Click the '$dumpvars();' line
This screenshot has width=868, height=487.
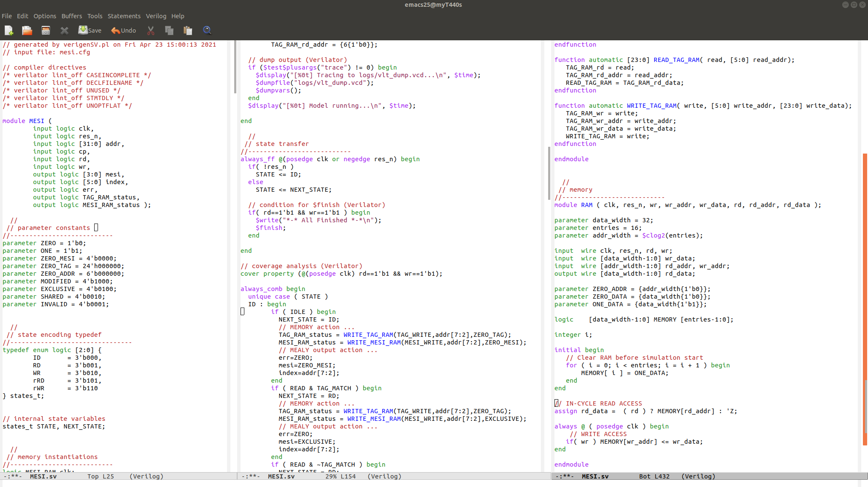pyautogui.click(x=278, y=90)
